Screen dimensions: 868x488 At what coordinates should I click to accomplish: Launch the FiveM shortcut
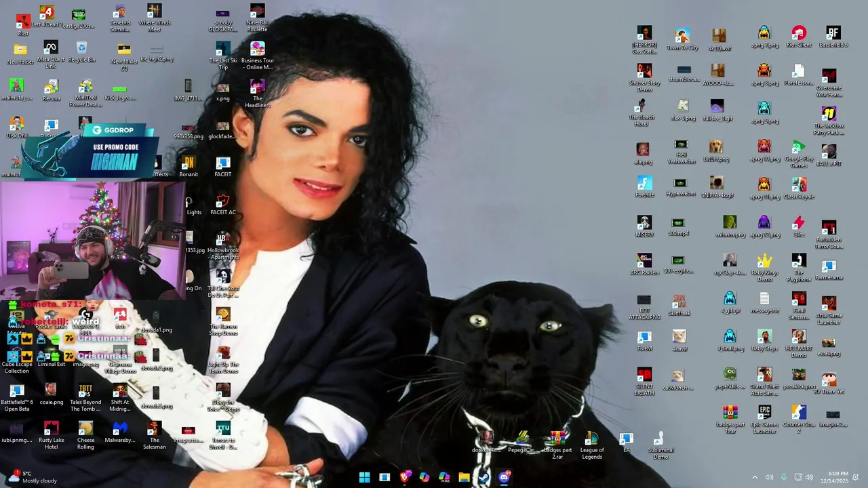(x=644, y=340)
